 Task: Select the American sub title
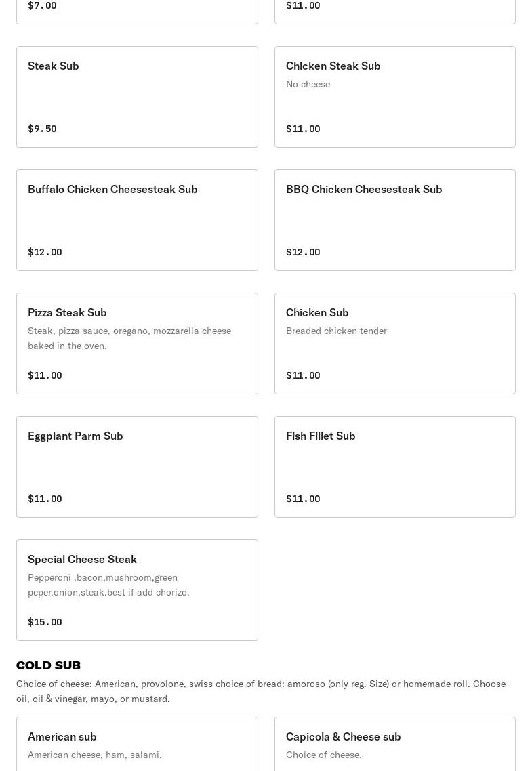(62, 736)
